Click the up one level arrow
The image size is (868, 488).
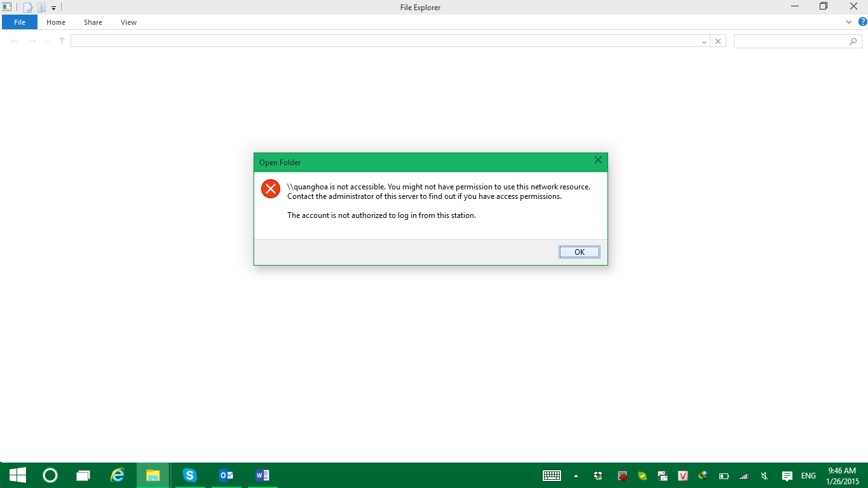coord(62,41)
